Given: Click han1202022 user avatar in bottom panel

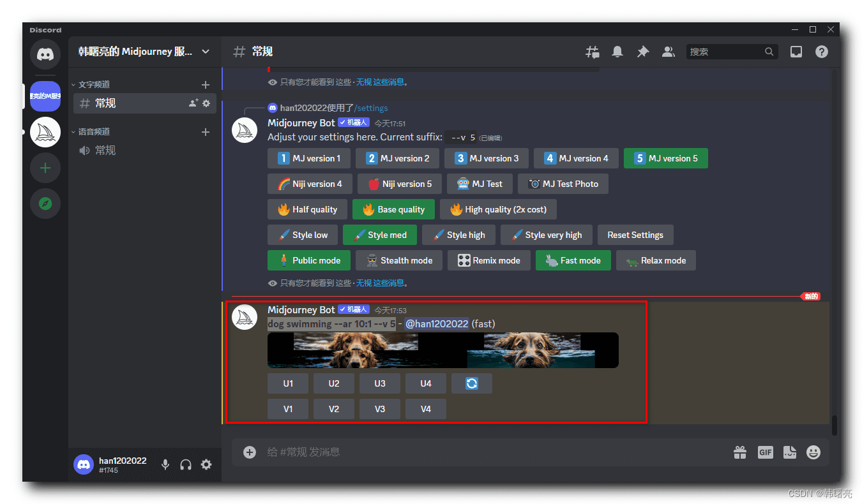Looking at the screenshot, I should (x=84, y=464).
